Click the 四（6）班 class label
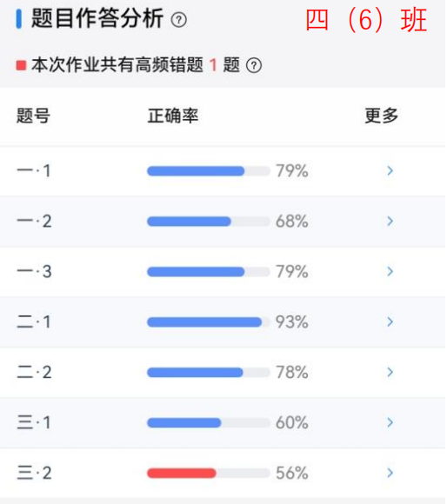 point(366,20)
